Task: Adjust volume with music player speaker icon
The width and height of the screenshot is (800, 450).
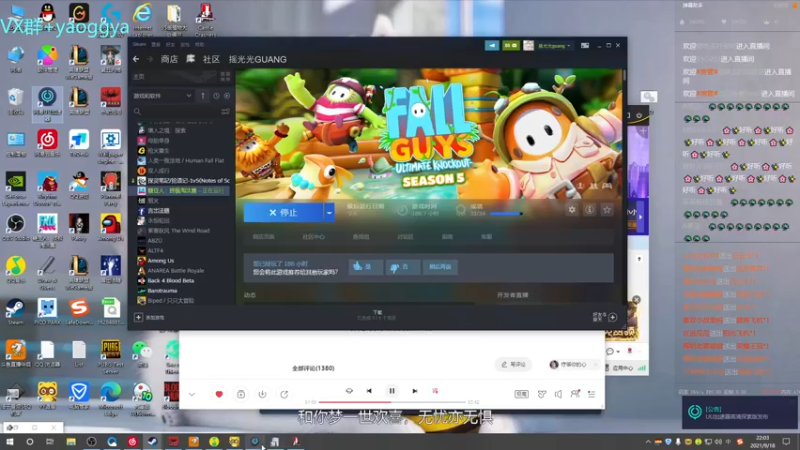Action: pos(558,394)
